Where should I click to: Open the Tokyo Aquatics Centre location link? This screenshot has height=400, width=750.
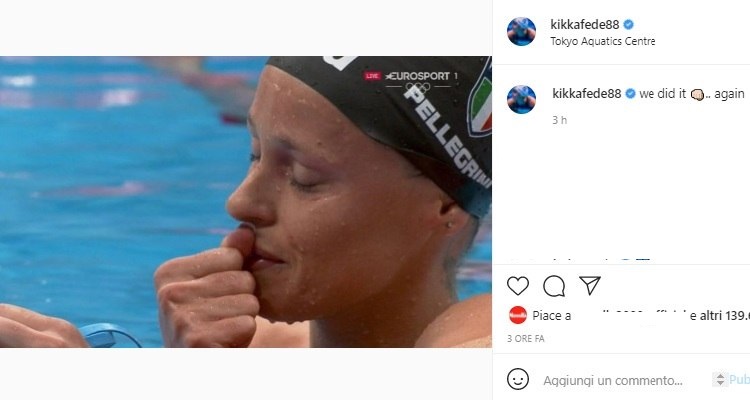click(x=603, y=41)
